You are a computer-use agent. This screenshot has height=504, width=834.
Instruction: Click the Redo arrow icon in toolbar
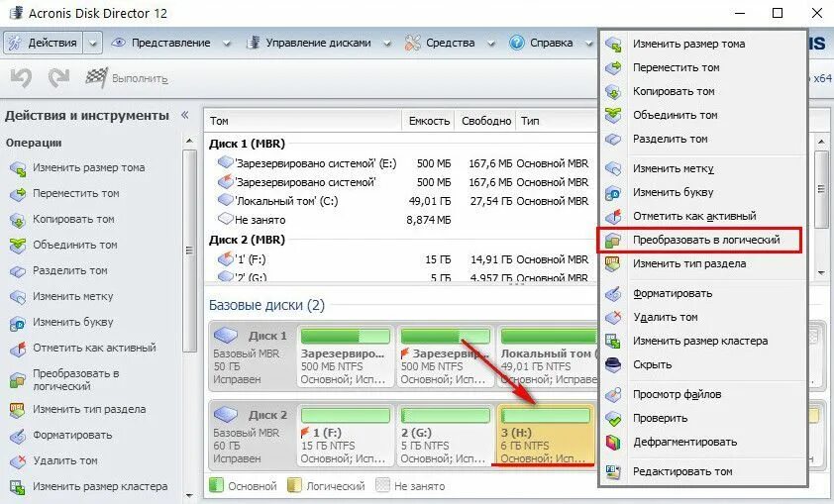click(x=58, y=78)
